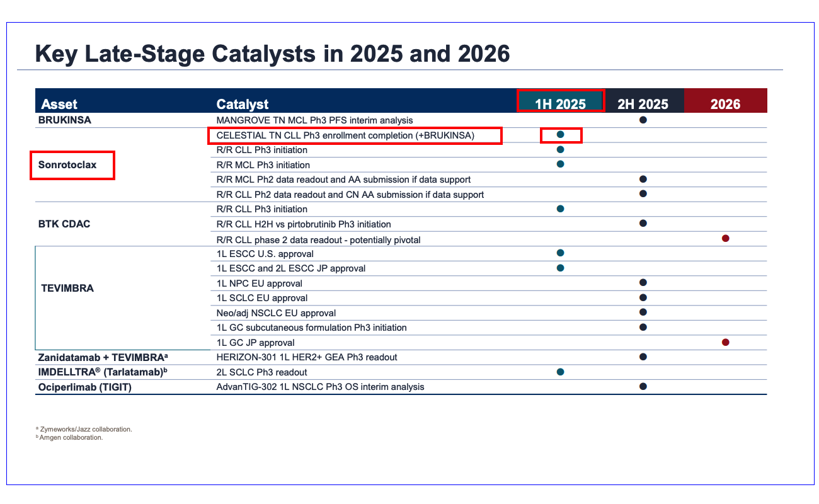Click footnote 'Zymeworks/Jazz collaboration.'
Image resolution: width=819 pixels, height=504 pixels.
86,429
